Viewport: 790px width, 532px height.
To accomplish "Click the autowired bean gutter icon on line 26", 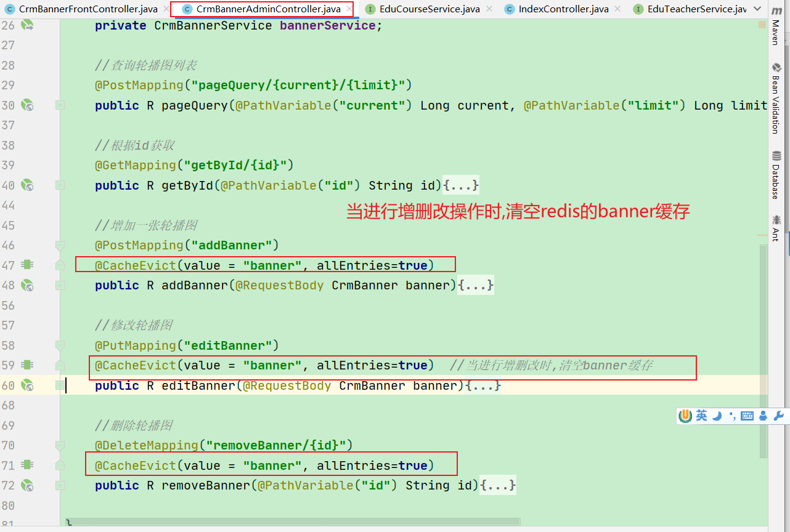I will pyautogui.click(x=27, y=25).
